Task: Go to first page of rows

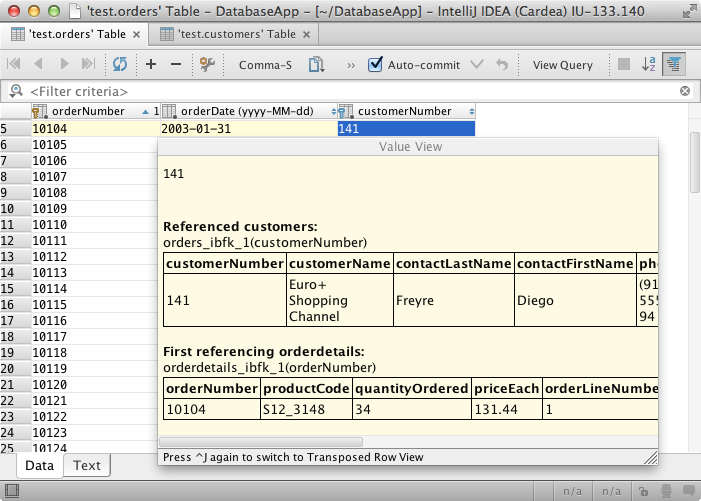Action: [x=14, y=64]
